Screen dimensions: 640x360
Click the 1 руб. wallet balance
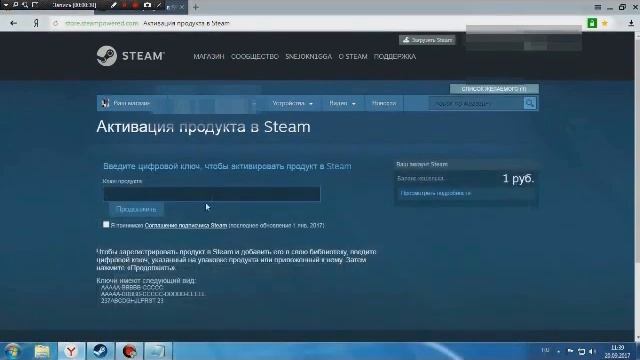[x=518, y=178]
